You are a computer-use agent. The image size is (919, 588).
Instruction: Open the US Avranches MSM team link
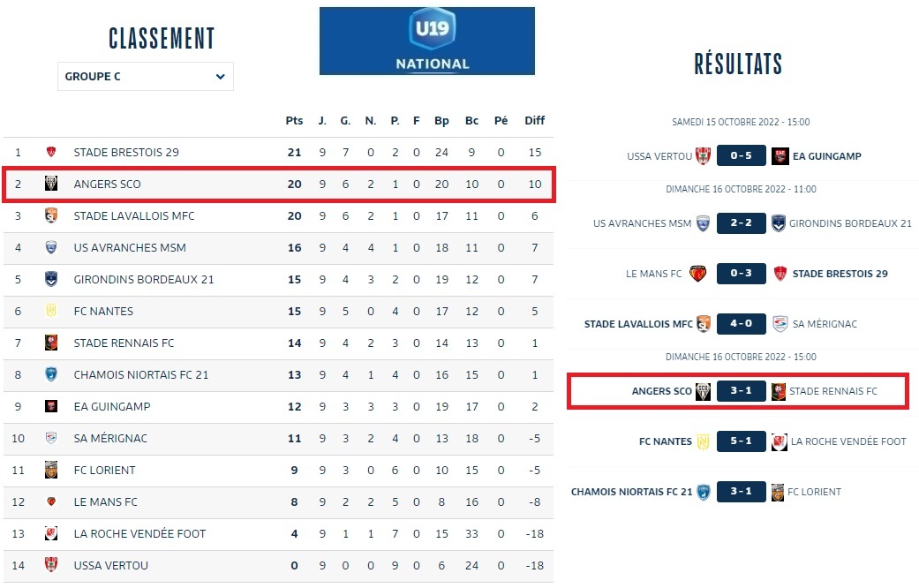(130, 247)
